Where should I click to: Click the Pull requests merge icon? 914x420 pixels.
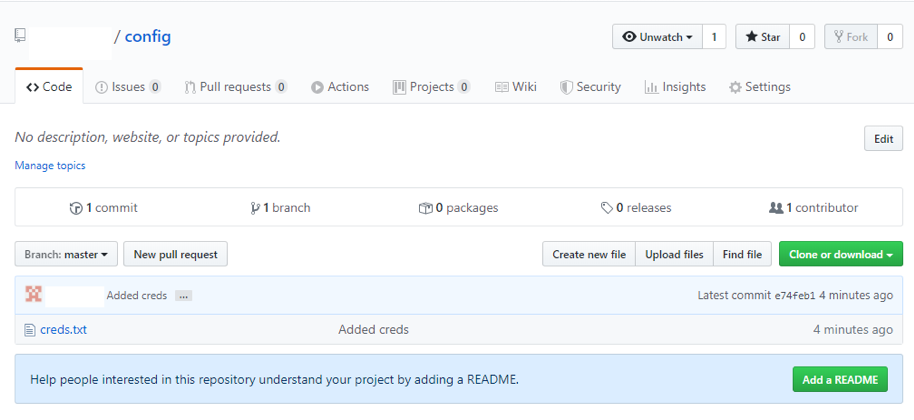[189, 87]
